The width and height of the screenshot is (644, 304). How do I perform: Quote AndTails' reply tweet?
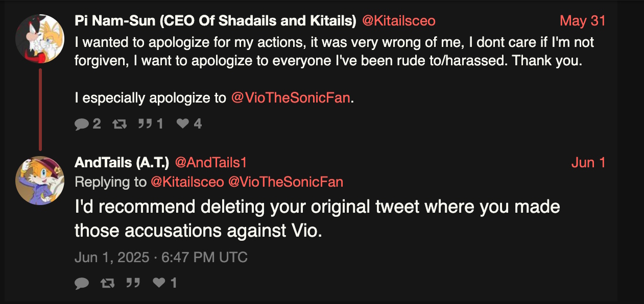[x=133, y=283]
